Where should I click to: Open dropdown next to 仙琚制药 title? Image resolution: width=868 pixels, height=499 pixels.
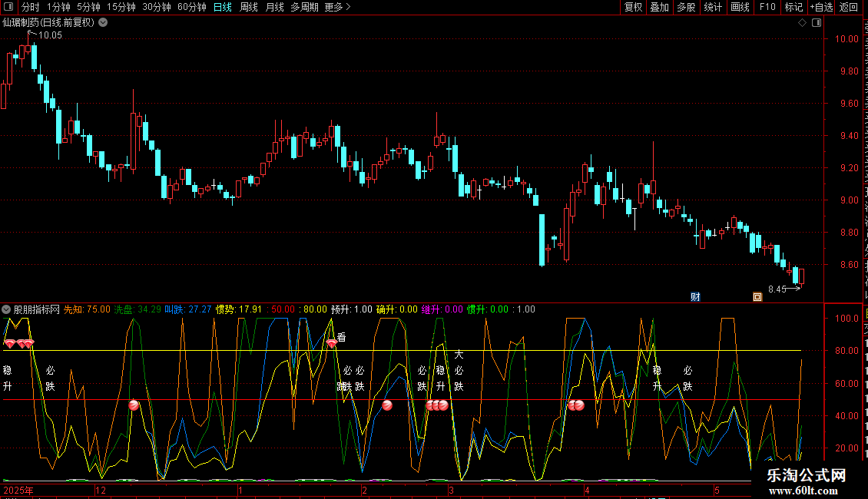pos(103,23)
